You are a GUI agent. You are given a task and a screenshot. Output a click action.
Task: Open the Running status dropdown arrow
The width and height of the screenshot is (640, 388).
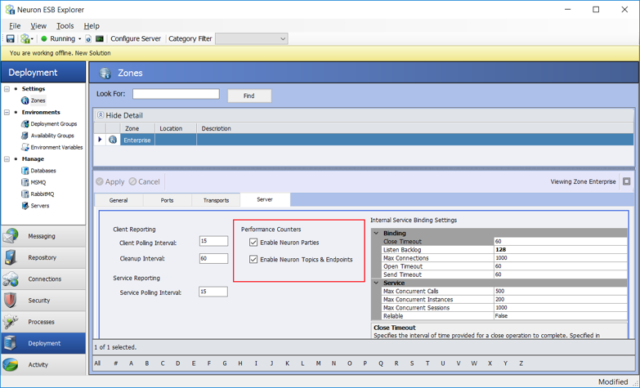(x=80, y=39)
